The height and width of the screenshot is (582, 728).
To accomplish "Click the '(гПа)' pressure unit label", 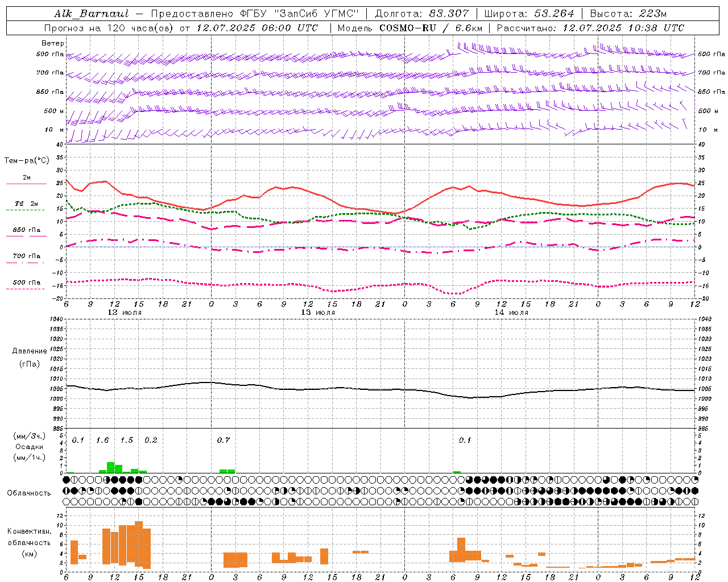I will tap(29, 364).
